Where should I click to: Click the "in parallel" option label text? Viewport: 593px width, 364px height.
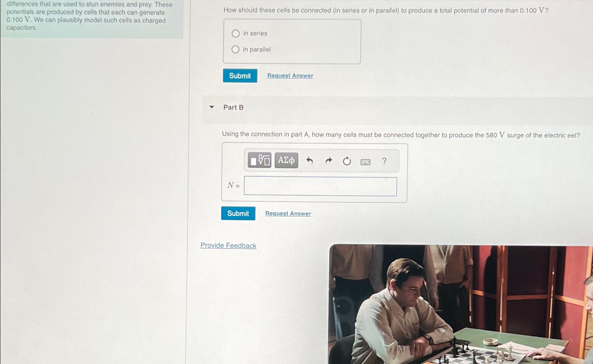point(257,50)
